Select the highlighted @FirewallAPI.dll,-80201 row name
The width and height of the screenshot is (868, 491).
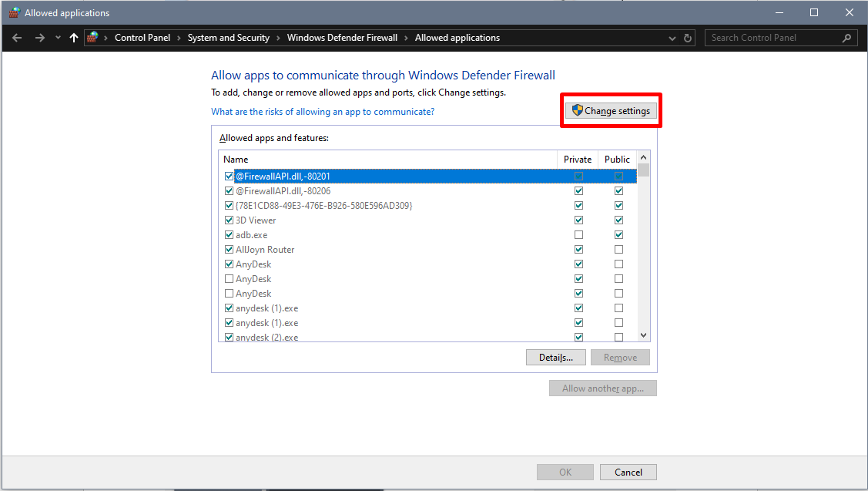(283, 177)
